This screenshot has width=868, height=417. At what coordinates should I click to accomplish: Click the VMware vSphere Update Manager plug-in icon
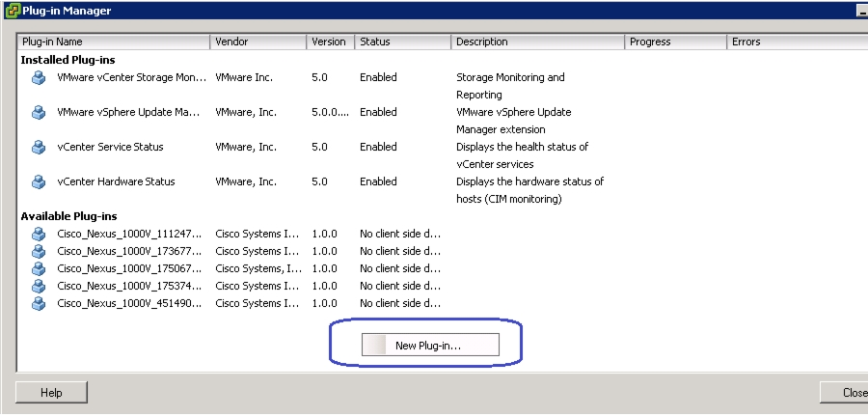tap(39, 113)
